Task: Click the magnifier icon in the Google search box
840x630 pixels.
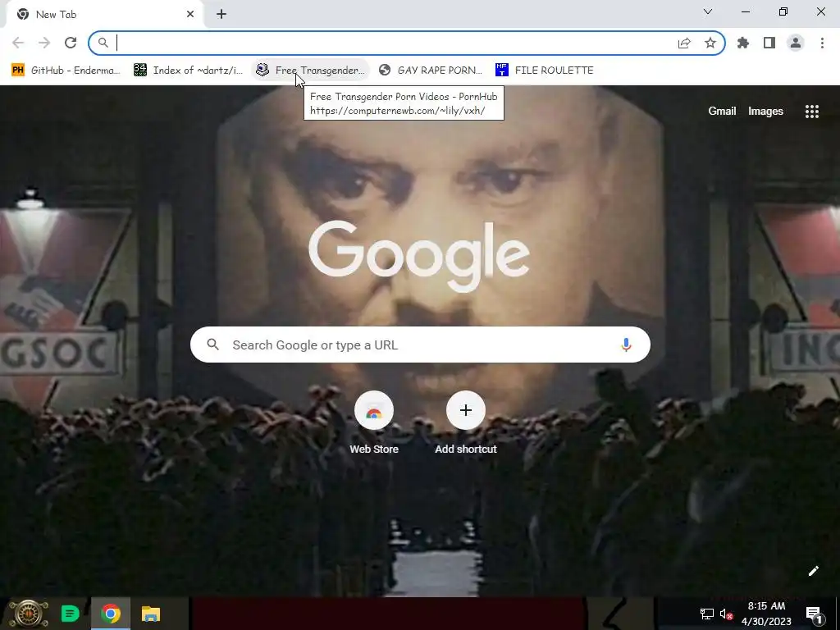Action: pos(212,345)
